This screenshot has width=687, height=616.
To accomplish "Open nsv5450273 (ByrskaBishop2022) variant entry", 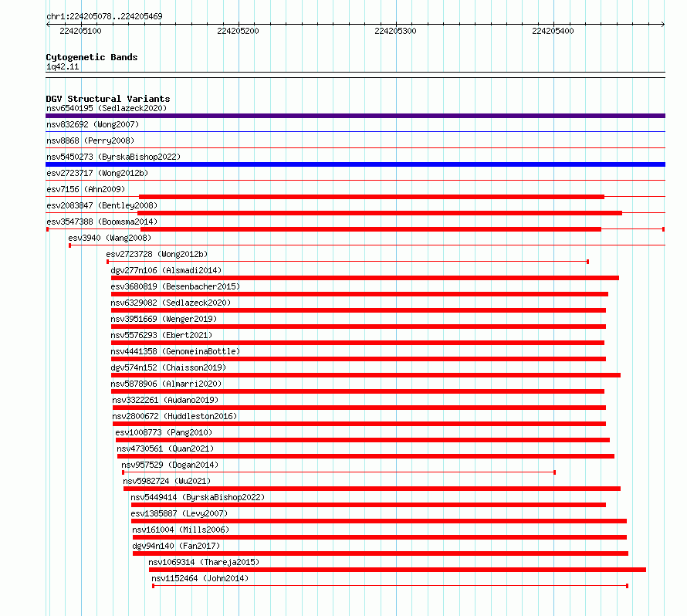I will pos(113,157).
